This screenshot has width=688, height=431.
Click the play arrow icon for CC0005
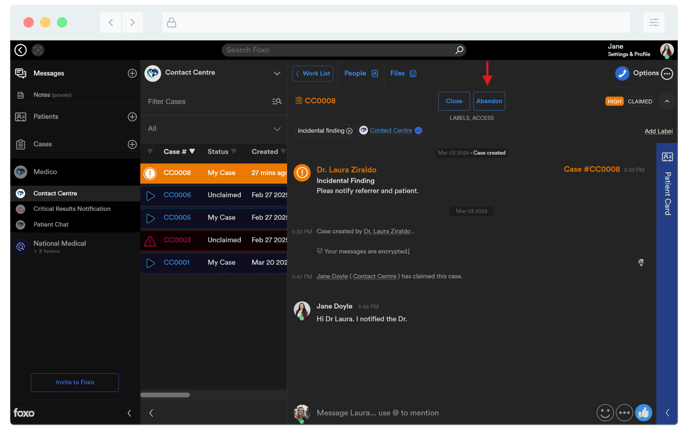point(150,218)
